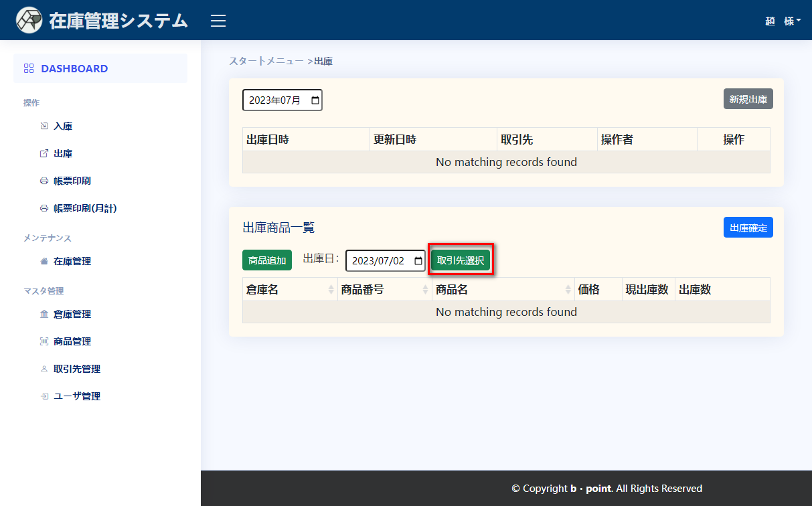Screen dimensions: 812x506
Task: Click the 出庫日 date input field
Action: [x=378, y=260]
